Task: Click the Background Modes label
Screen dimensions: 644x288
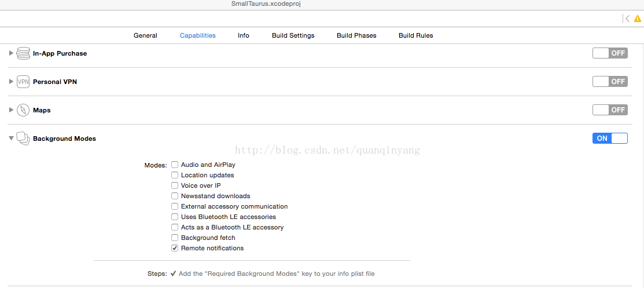Action: pos(64,138)
